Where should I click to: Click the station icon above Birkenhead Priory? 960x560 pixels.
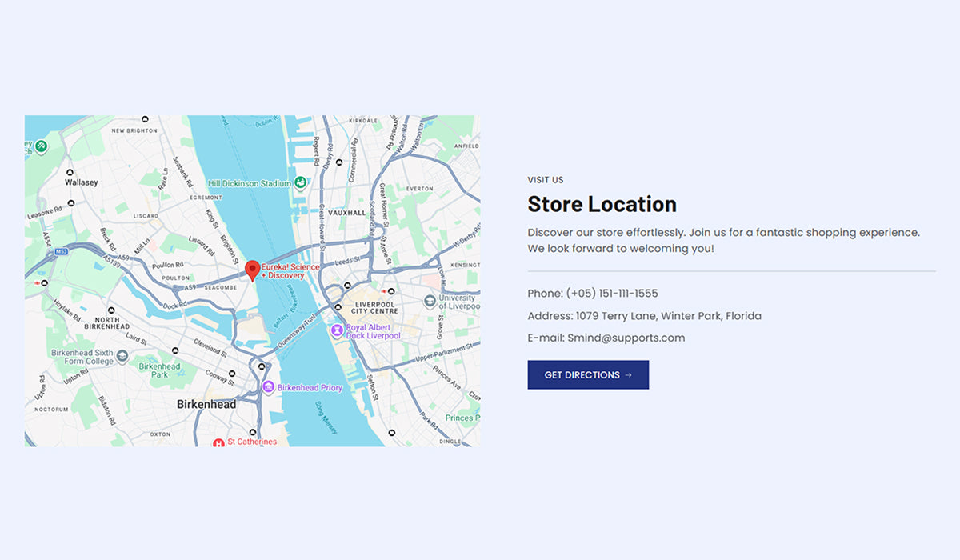click(260, 366)
